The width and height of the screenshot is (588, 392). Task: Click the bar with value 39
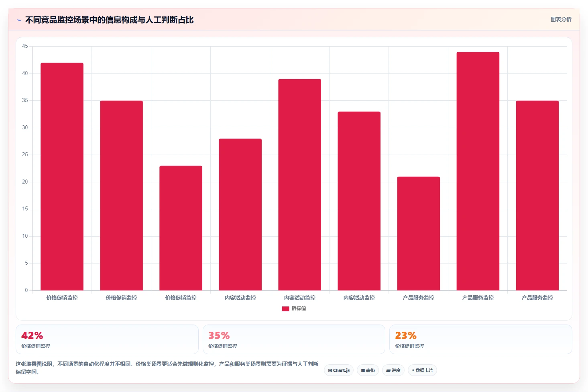coord(300,185)
